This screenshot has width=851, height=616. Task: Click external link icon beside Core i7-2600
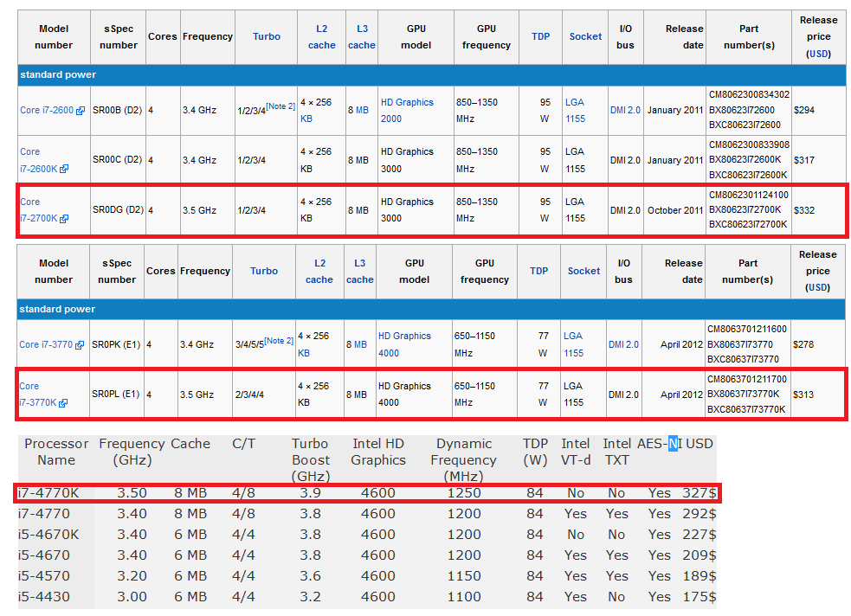pyautogui.click(x=81, y=111)
